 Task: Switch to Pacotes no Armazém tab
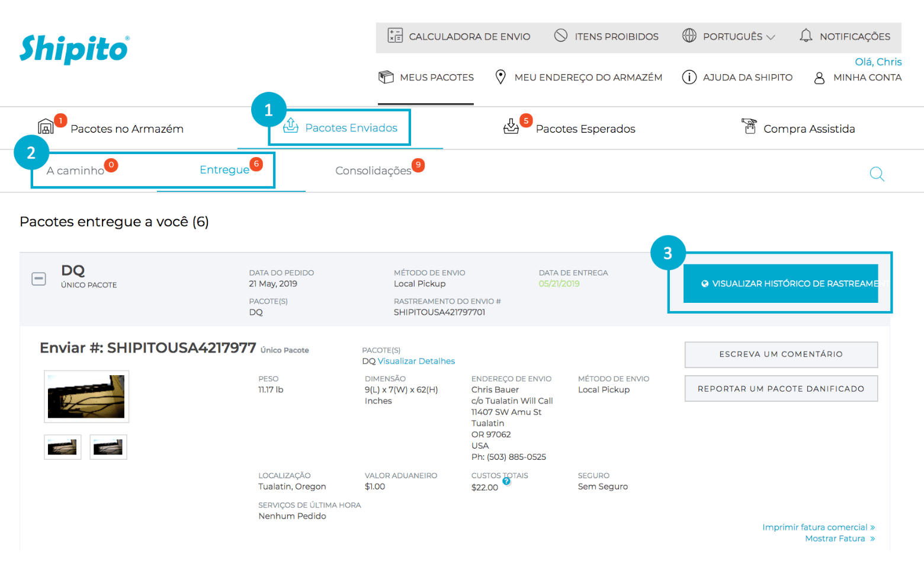[x=127, y=129]
